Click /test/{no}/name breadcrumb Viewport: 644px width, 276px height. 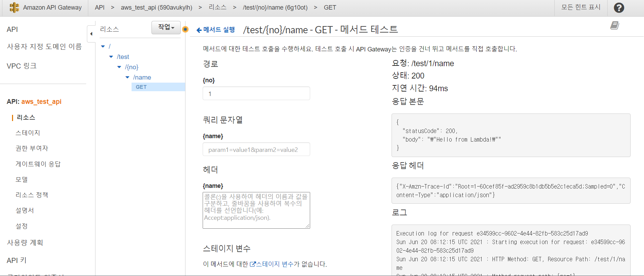coord(275,8)
